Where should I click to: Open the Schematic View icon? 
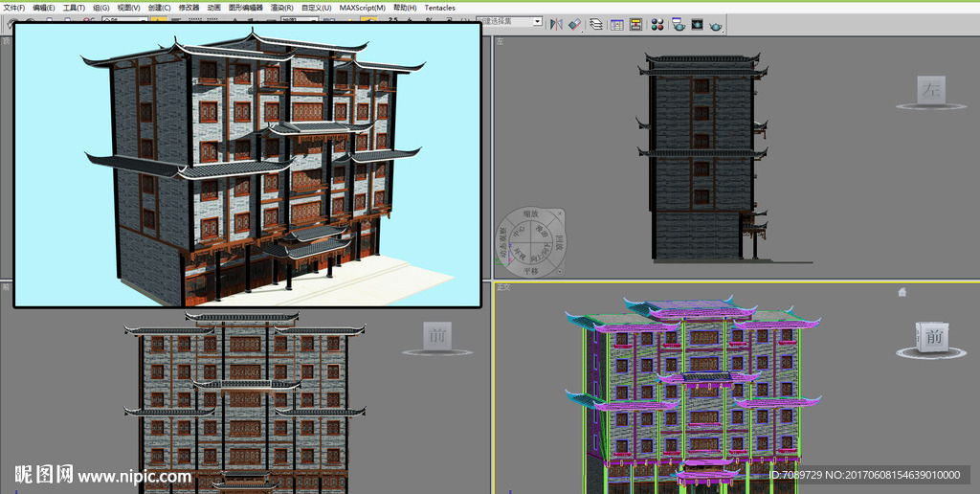tap(635, 24)
